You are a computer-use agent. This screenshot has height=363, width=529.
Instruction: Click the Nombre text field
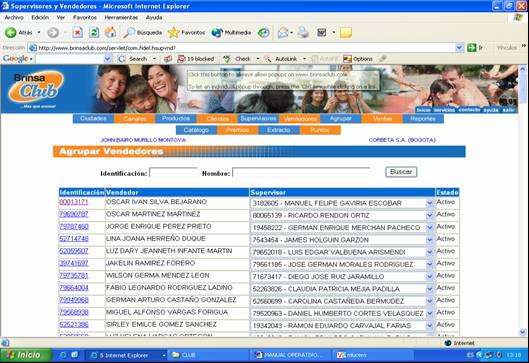(x=301, y=172)
